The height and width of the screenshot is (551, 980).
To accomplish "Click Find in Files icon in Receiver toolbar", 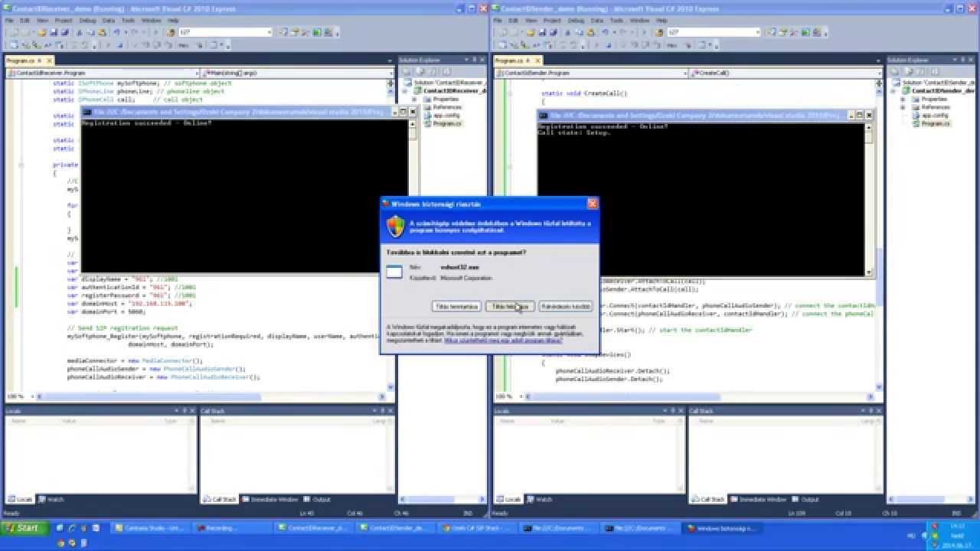I will coord(170,32).
